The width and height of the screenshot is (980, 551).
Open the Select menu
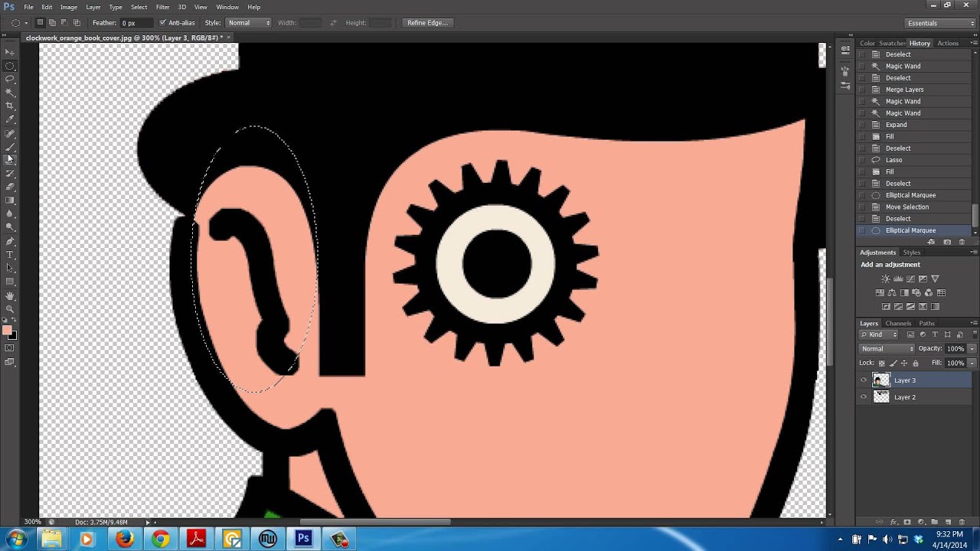(139, 7)
